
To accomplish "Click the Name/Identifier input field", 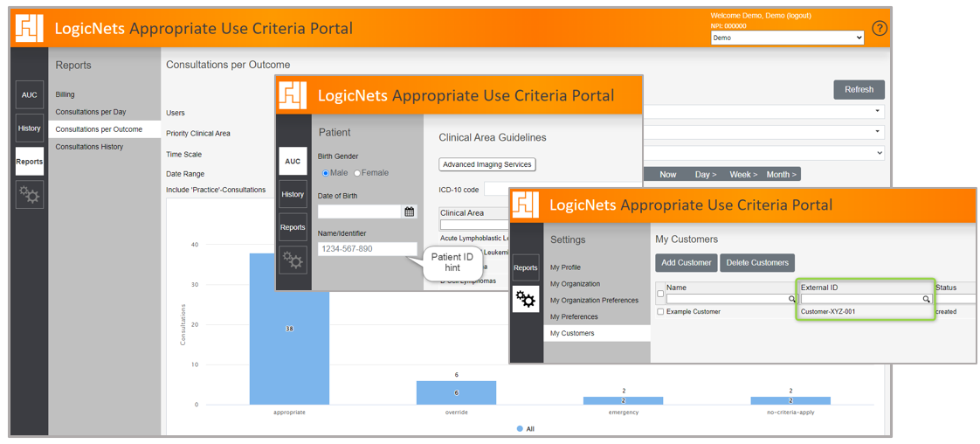I will pyautogui.click(x=367, y=249).
